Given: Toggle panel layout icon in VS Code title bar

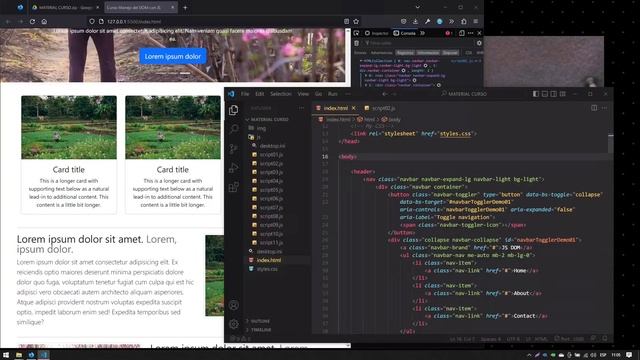Looking at the screenshot, I should pyautogui.click(x=544, y=94).
